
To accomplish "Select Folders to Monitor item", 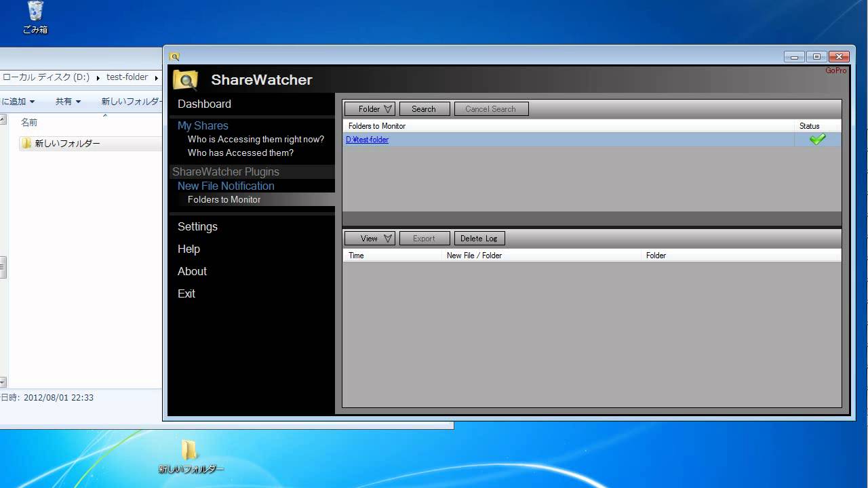I will click(x=224, y=199).
